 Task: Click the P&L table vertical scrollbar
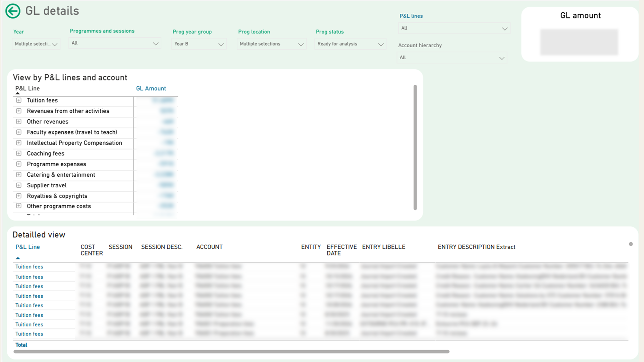415,147
